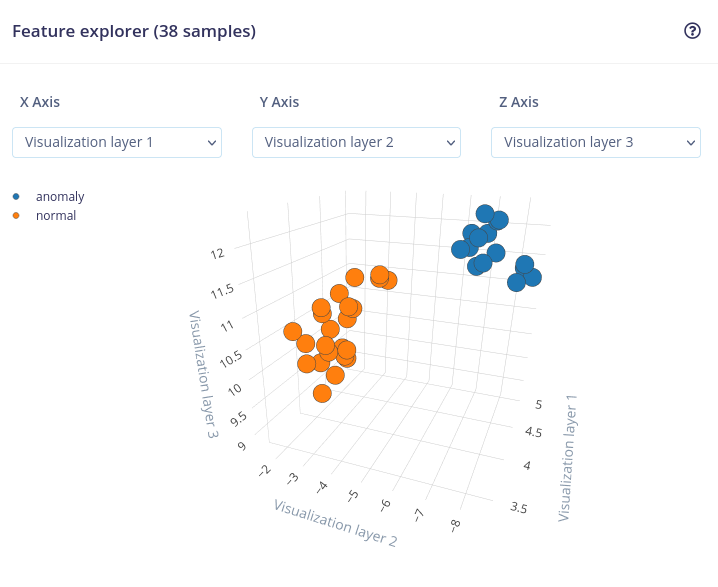The width and height of the screenshot is (718, 587).
Task: Click the help question mark icon
Action: pyautogui.click(x=692, y=31)
